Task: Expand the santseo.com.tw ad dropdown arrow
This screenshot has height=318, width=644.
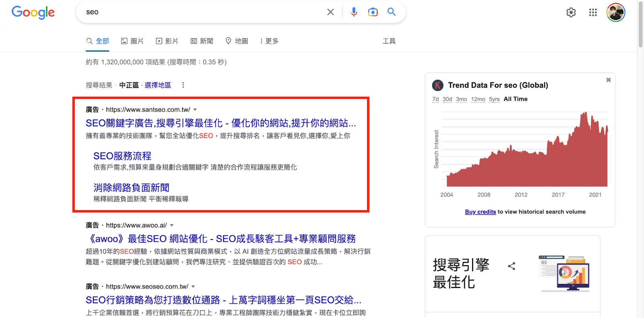Action: click(195, 110)
